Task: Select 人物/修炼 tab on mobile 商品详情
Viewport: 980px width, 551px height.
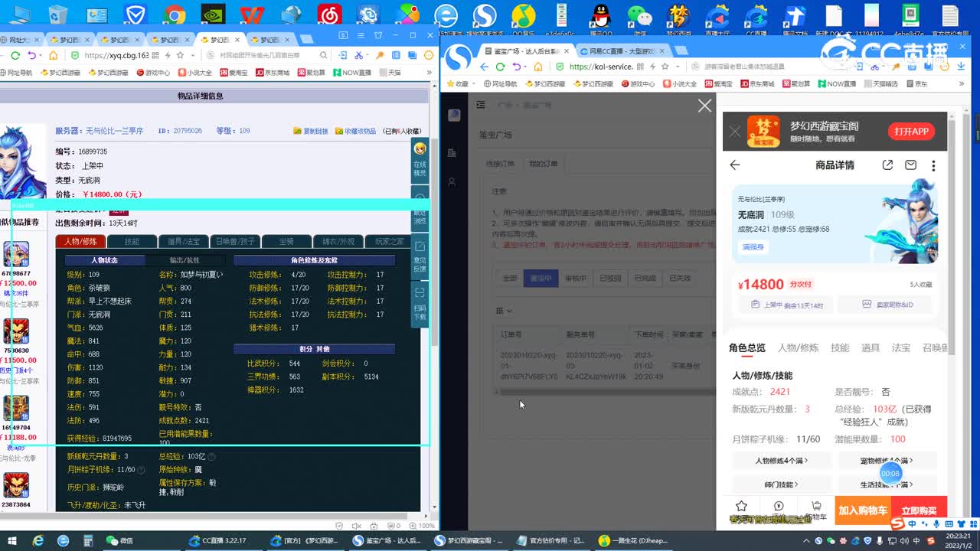Action: click(799, 347)
